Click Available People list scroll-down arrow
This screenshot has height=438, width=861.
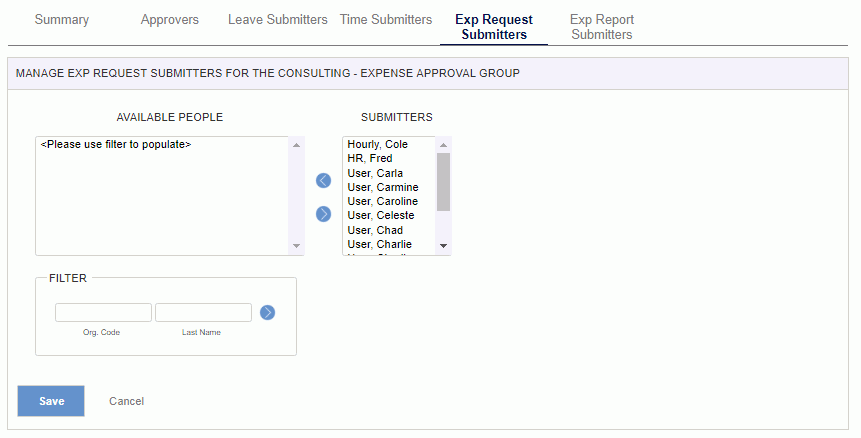pyautogui.click(x=296, y=246)
